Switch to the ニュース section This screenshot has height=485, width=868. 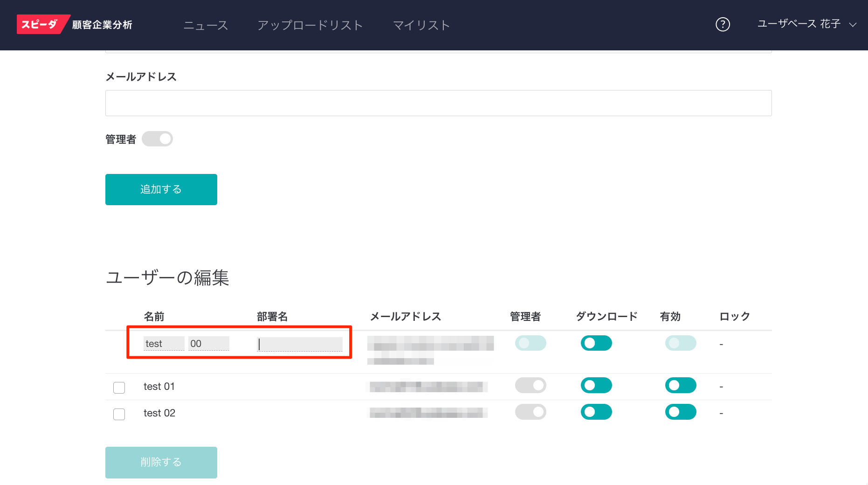[205, 25]
